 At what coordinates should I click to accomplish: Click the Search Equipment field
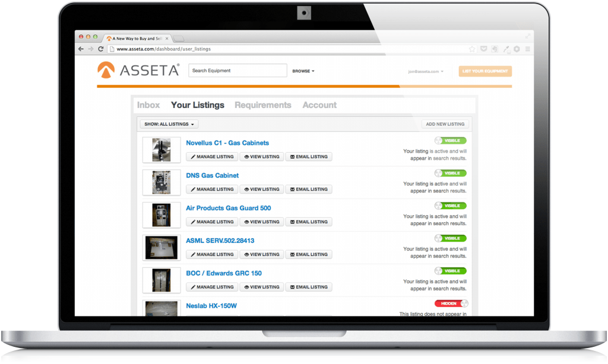click(237, 71)
